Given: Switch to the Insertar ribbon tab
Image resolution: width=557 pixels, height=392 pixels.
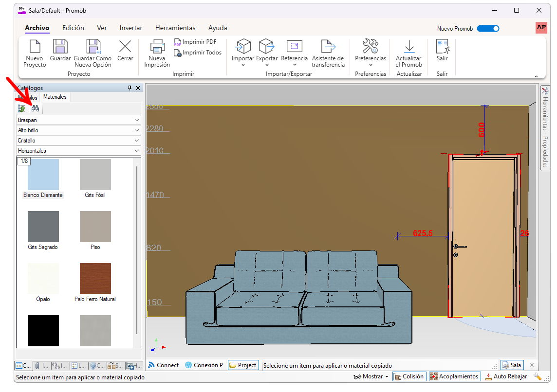Looking at the screenshot, I should 131,28.
